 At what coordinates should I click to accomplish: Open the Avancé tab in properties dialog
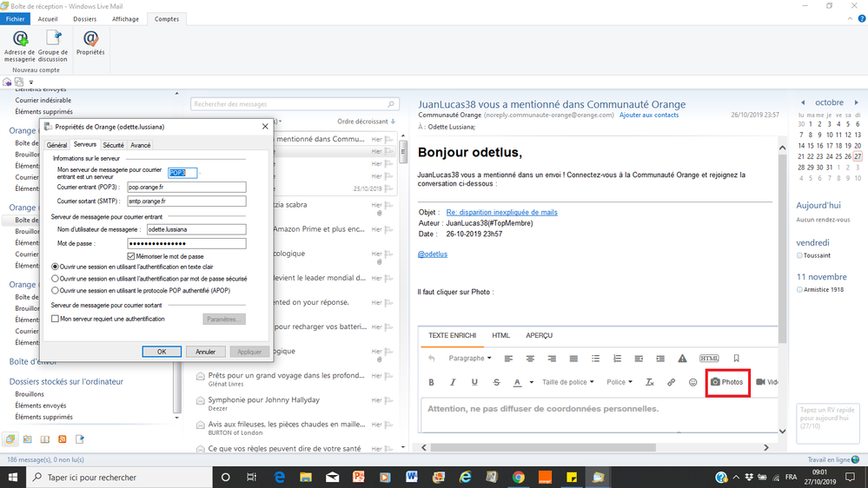point(140,145)
